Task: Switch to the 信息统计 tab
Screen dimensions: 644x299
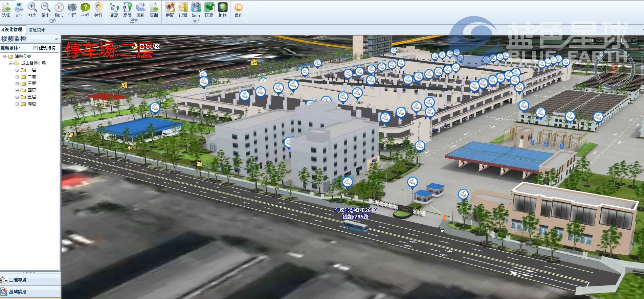Action: click(37, 30)
